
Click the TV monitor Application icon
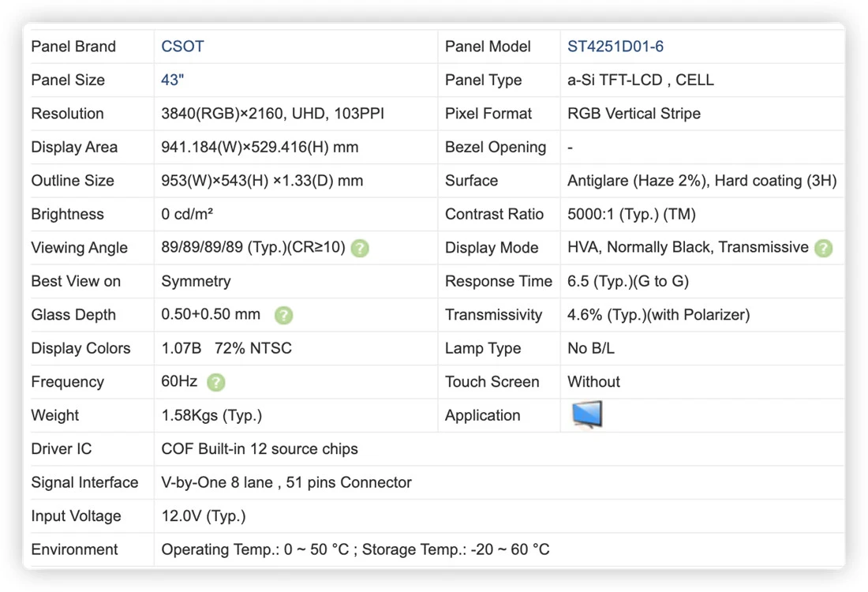coord(587,414)
